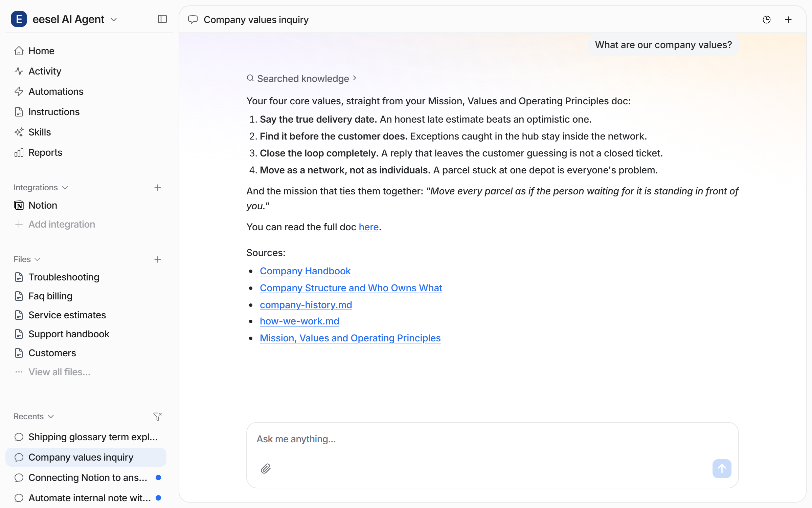Send message with arrow button
The height and width of the screenshot is (508, 812).
(x=722, y=469)
